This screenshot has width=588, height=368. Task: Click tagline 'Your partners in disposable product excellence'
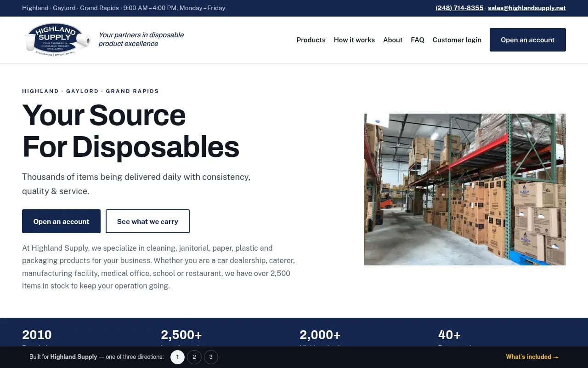141,40
